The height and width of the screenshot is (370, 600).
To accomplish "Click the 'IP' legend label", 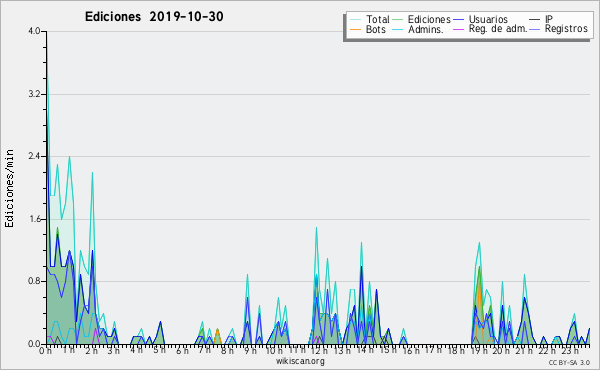I will coord(549,19).
